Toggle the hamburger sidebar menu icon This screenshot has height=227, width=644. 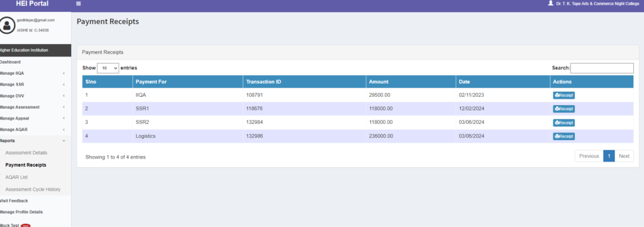[79, 4]
